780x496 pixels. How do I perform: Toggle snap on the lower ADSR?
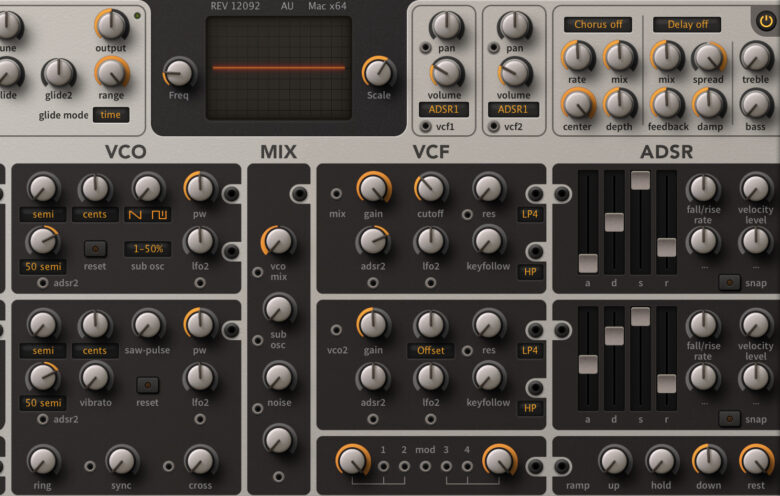pyautogui.click(x=729, y=419)
